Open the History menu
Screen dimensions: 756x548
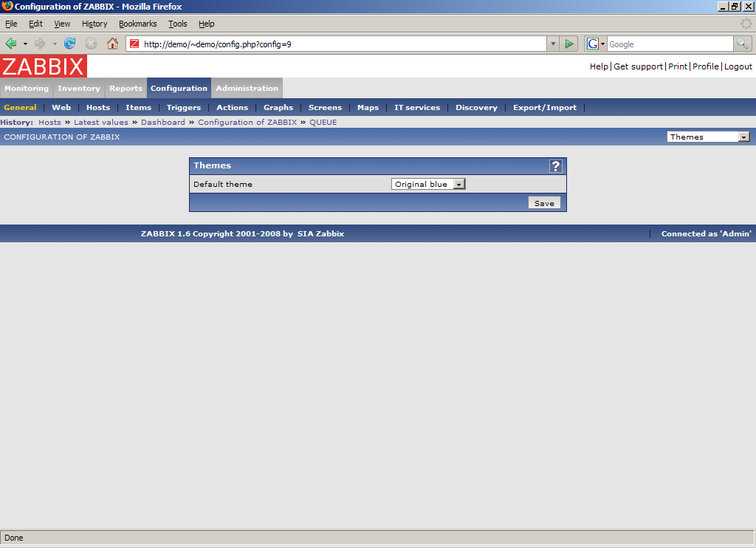coord(94,24)
